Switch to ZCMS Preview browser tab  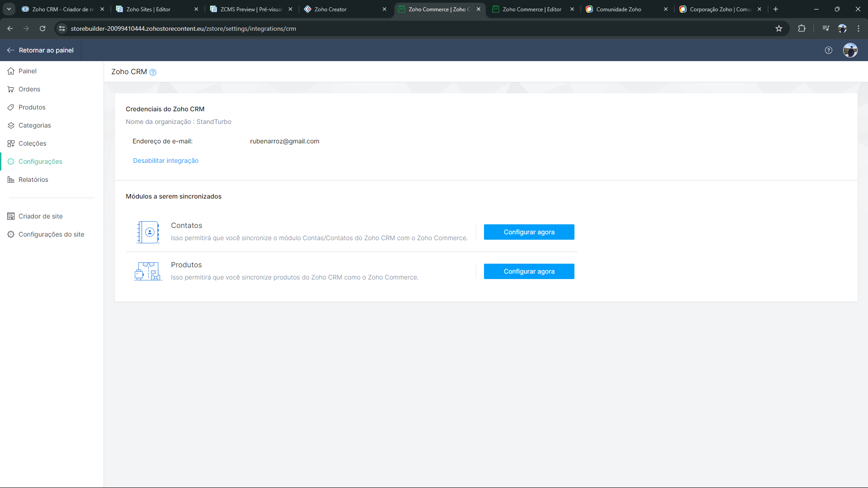click(x=251, y=9)
